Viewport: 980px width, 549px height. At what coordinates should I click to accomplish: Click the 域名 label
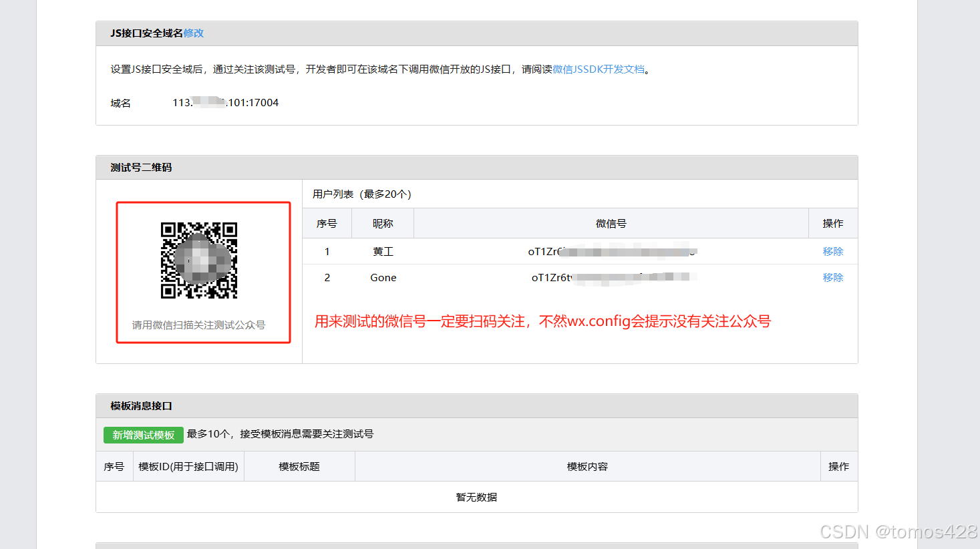[121, 104]
